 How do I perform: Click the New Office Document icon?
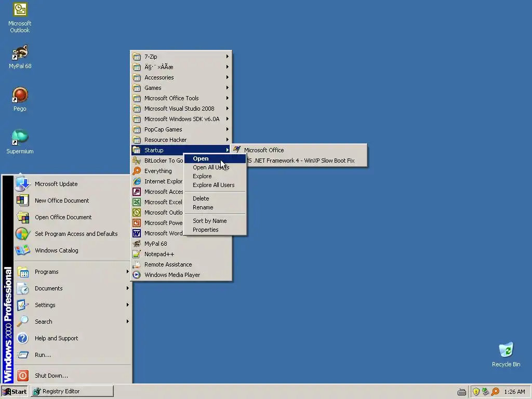[23, 201]
